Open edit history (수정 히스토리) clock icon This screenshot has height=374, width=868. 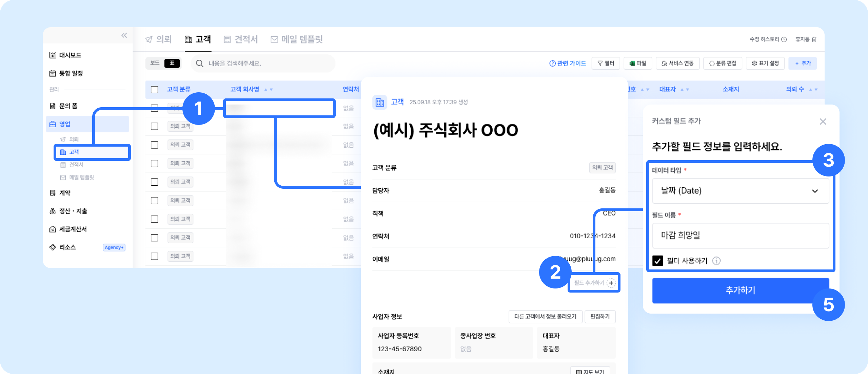click(x=784, y=39)
